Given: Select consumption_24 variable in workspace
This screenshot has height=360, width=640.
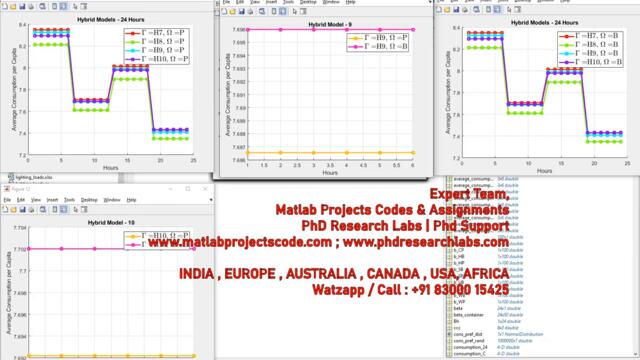Looking at the screenshot, I should [470, 347].
